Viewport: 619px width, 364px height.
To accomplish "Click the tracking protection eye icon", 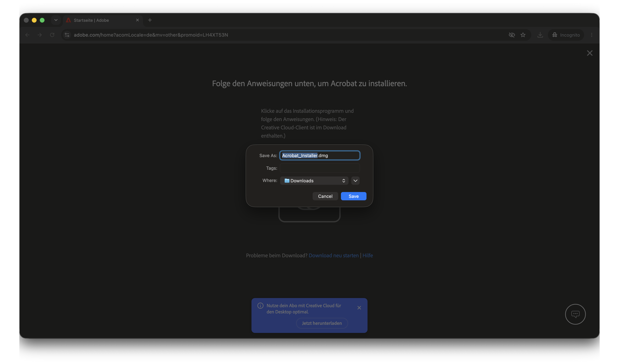I will coord(512,35).
